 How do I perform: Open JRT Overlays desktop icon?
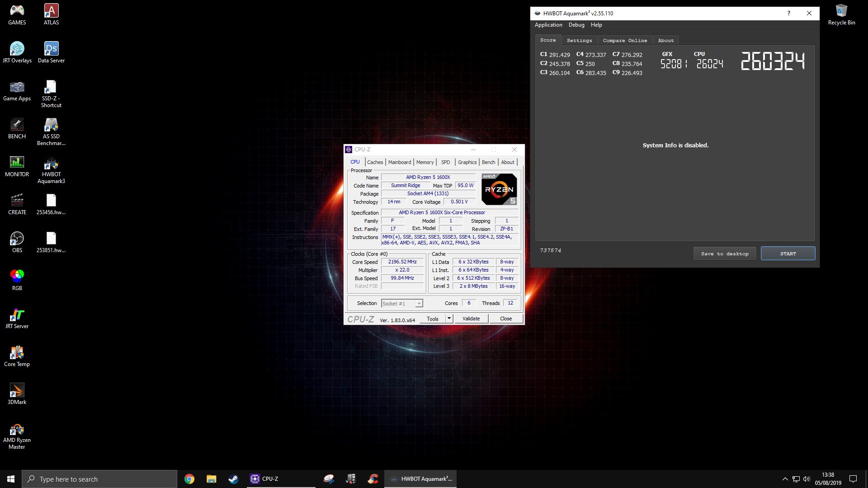17,52
